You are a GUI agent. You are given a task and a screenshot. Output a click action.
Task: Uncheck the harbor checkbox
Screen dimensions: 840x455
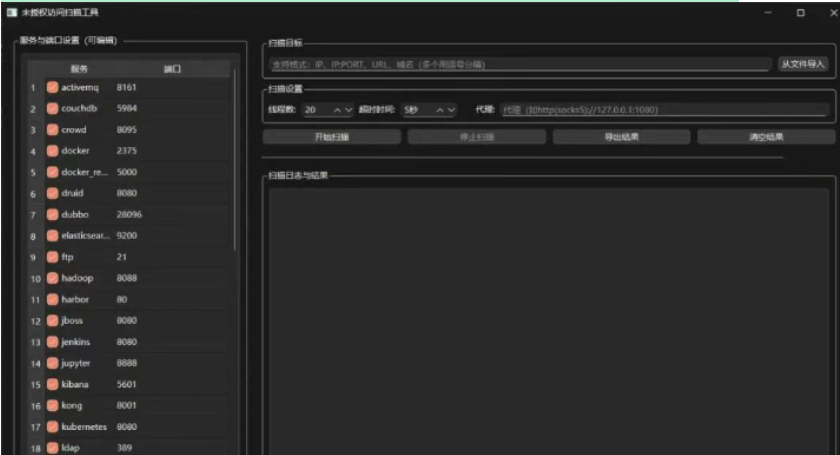tap(52, 300)
